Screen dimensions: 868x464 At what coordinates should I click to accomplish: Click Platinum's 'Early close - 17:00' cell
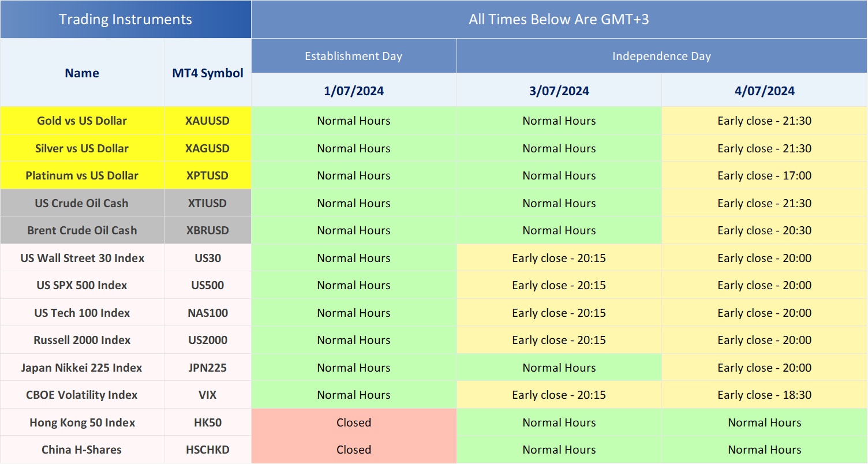click(764, 175)
